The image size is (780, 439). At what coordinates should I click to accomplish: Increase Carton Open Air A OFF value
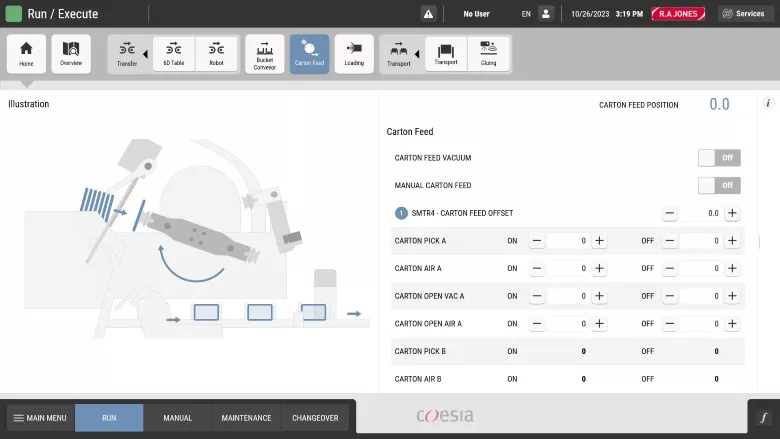(x=732, y=324)
